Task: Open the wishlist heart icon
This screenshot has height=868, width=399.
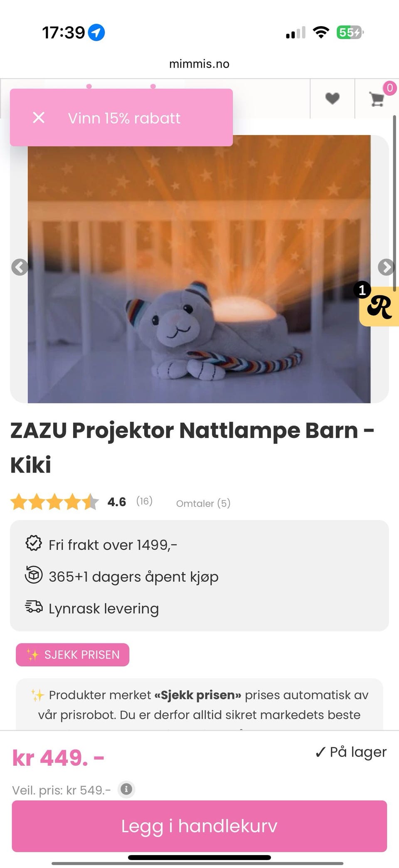Action: point(332,99)
